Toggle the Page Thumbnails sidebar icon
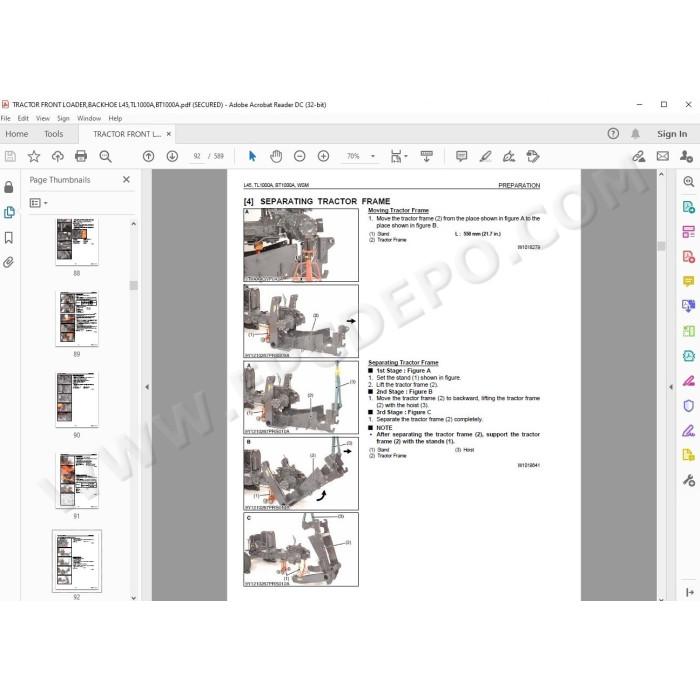The width and height of the screenshot is (700, 700). click(9, 212)
